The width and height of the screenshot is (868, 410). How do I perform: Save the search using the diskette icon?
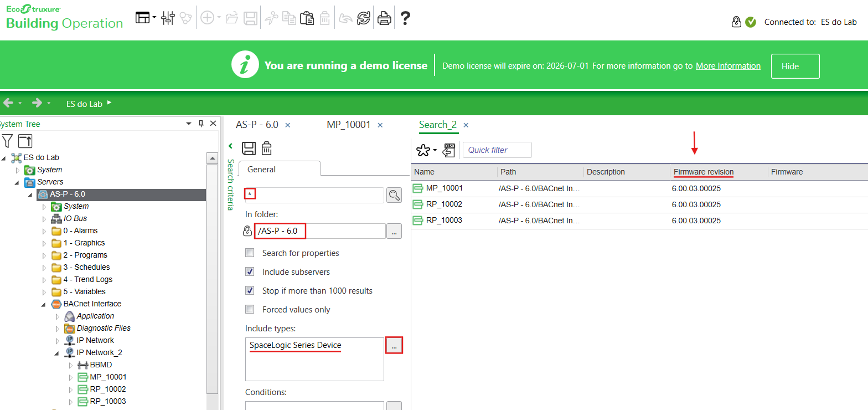pos(249,148)
